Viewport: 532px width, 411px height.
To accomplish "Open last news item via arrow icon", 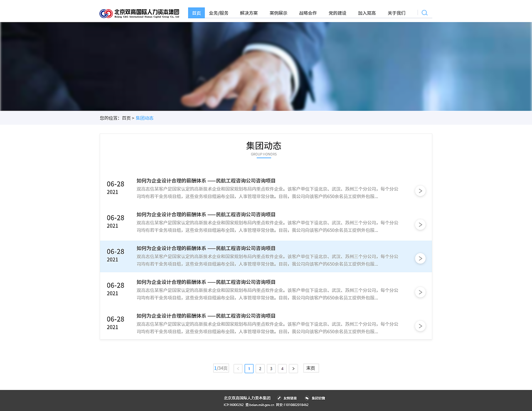I will click(420, 326).
